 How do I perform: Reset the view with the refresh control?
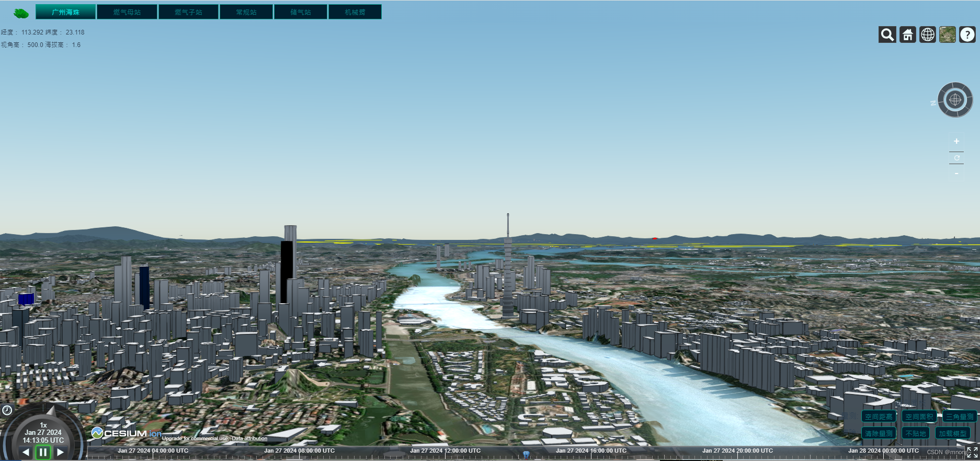tap(956, 158)
